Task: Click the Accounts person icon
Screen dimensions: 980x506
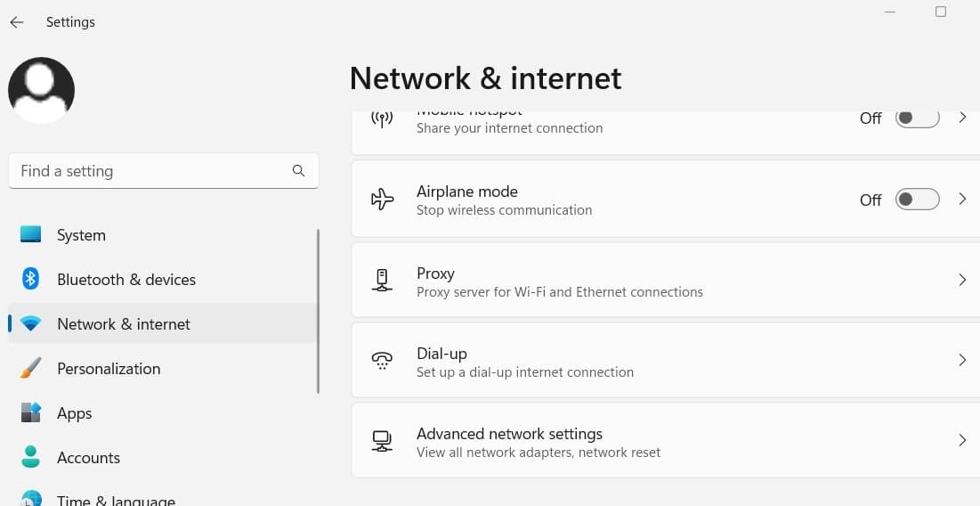Action: pos(31,457)
